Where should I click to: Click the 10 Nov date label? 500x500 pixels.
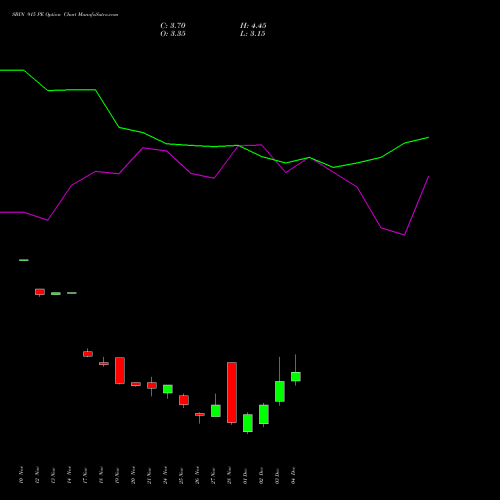pyautogui.click(x=21, y=475)
